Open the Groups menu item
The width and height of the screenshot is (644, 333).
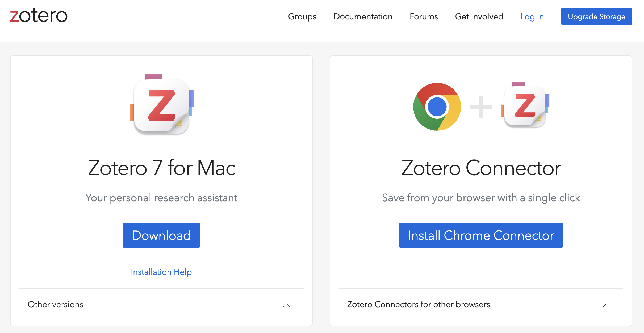tap(302, 16)
